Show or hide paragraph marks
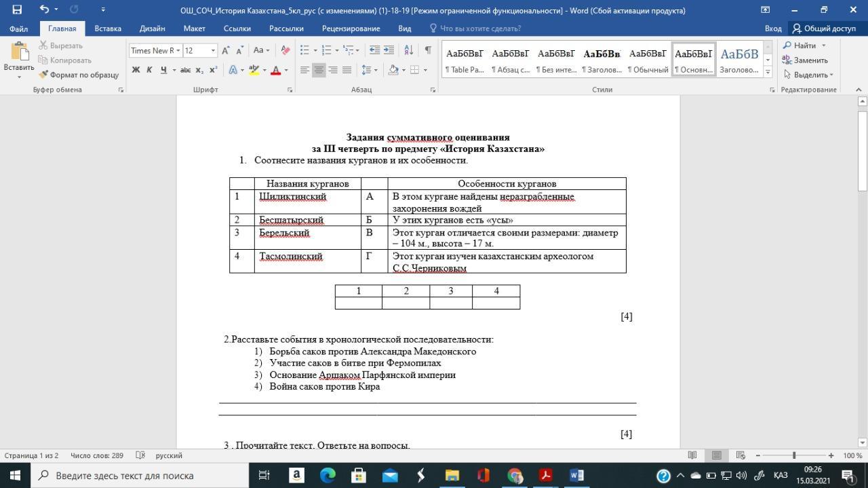Image resolution: width=868 pixels, height=488 pixels. tap(428, 50)
